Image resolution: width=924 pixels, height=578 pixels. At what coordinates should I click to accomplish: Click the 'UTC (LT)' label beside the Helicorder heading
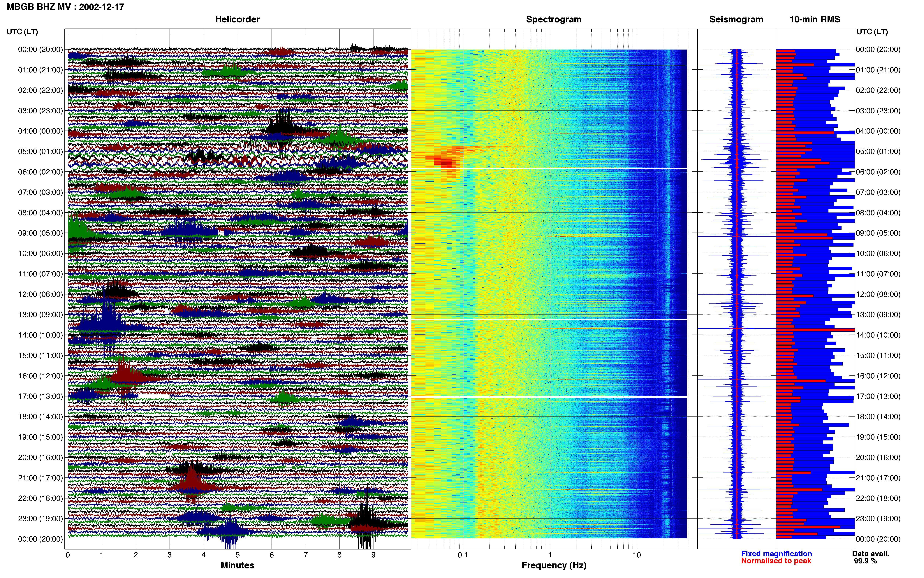click(22, 31)
